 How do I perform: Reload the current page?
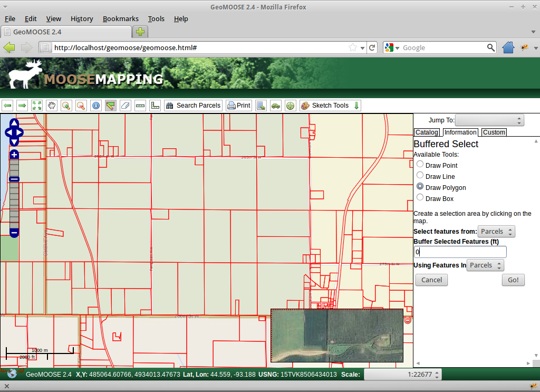point(372,47)
